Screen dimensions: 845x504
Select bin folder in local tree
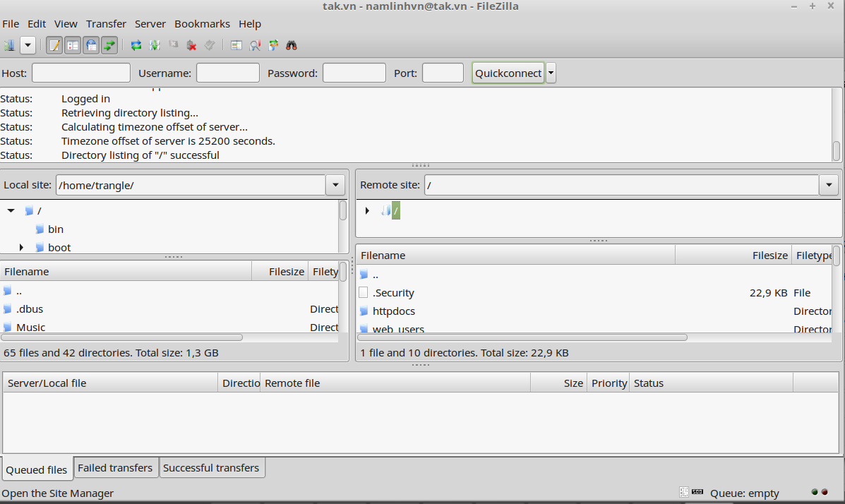[56, 229]
